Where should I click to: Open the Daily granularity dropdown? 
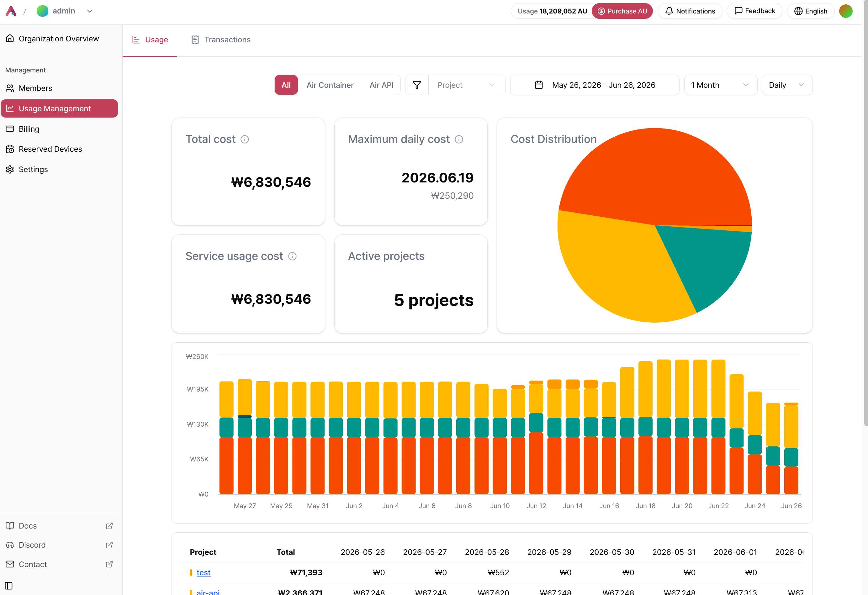pos(787,85)
